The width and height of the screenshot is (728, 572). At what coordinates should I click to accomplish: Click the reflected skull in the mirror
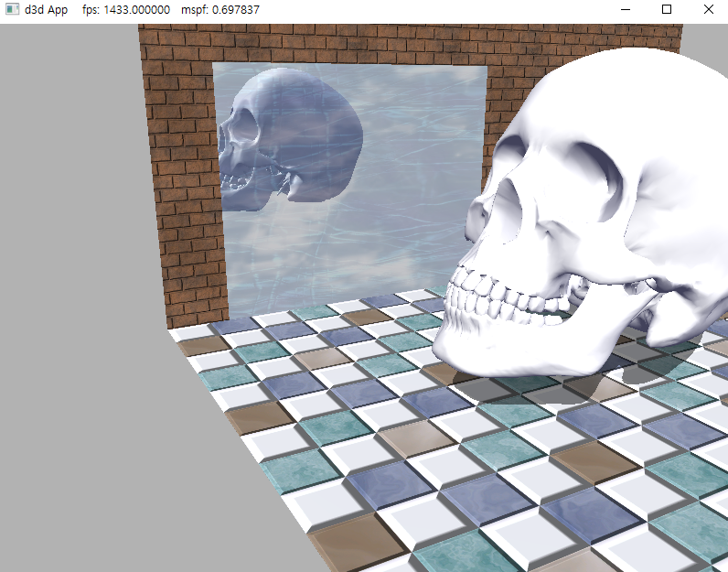(290, 139)
